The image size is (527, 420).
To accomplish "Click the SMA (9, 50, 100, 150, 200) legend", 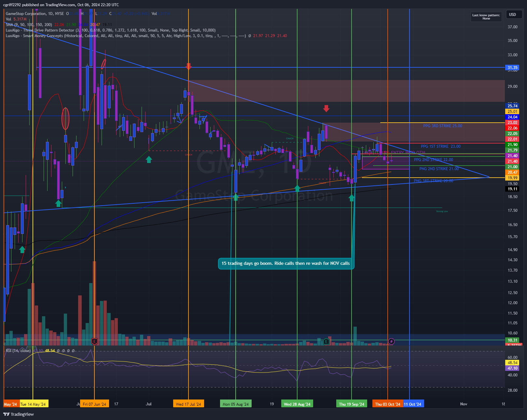I will pos(29,25).
